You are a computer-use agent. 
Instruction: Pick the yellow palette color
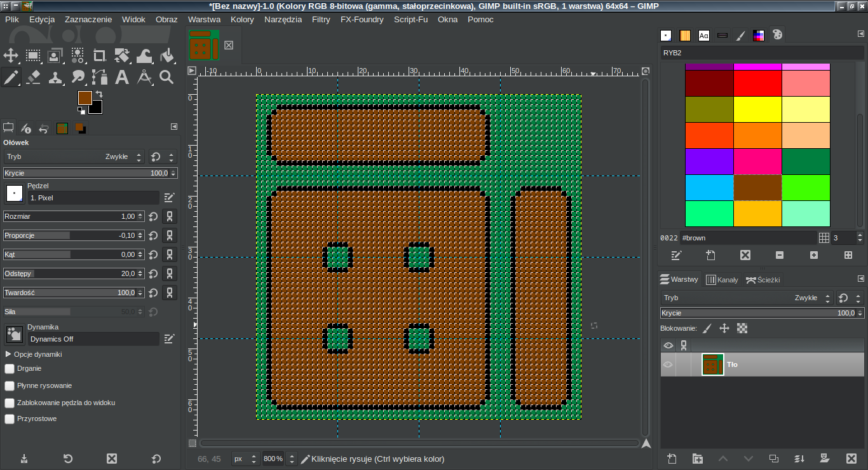(x=757, y=109)
